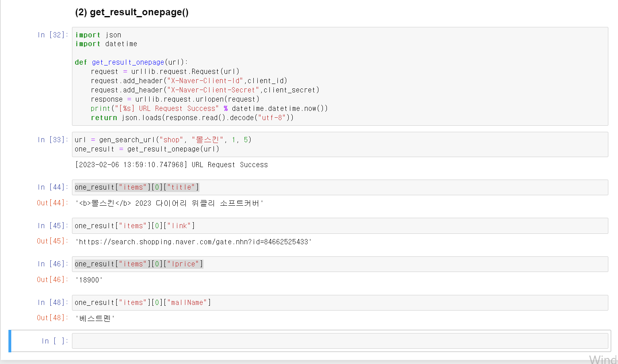The height and width of the screenshot is (364, 618).
Task: Click the 'import datetime' line
Action: pyautogui.click(x=106, y=44)
